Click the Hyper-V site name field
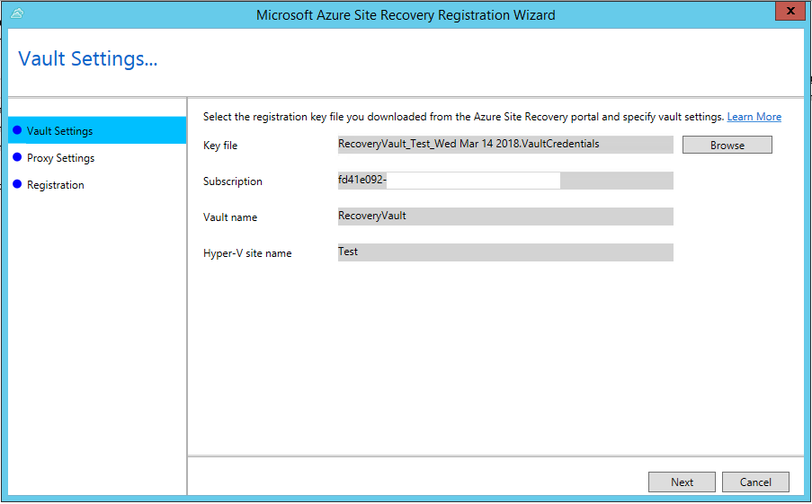 (x=505, y=252)
